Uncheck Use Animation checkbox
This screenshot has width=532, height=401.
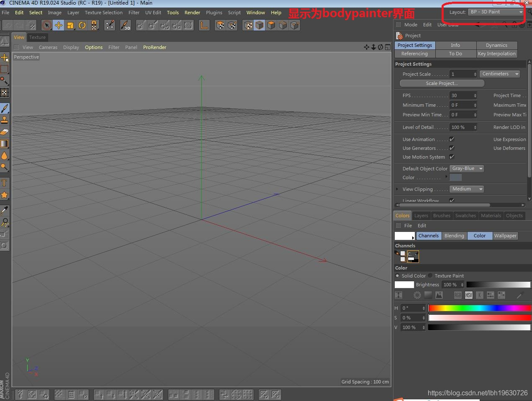pyautogui.click(x=452, y=139)
